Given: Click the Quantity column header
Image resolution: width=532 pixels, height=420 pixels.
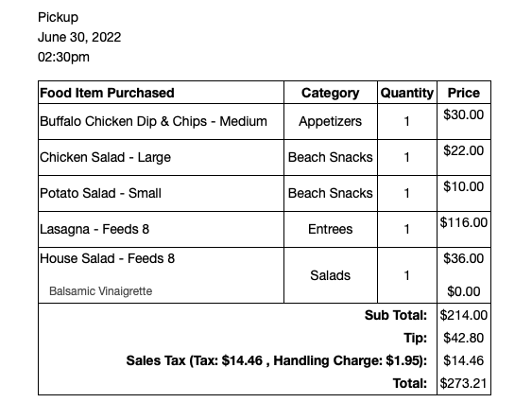Looking at the screenshot, I should pos(407,93).
